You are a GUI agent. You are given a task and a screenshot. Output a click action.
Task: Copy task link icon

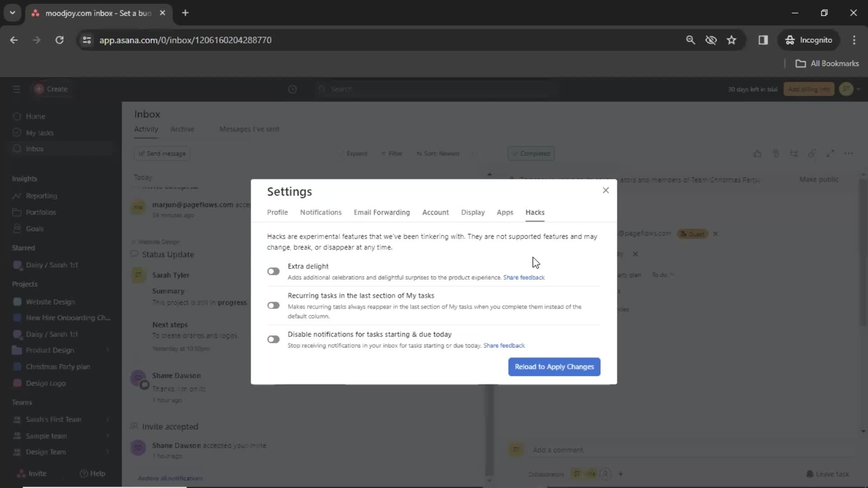pyautogui.click(x=812, y=154)
